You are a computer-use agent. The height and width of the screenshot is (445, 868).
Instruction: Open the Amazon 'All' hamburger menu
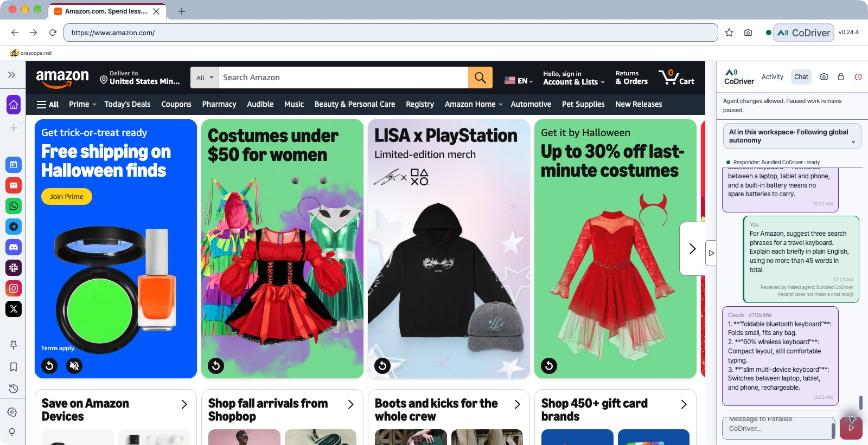pos(48,104)
